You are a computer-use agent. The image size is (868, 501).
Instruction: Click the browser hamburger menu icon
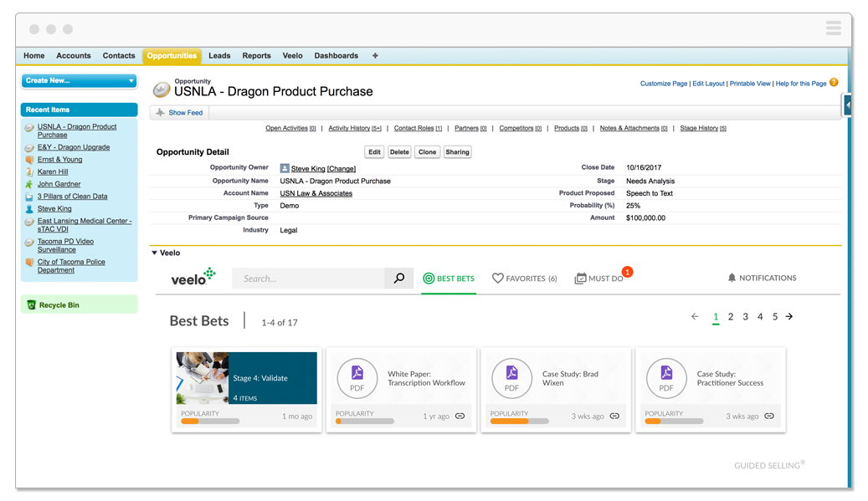click(833, 28)
